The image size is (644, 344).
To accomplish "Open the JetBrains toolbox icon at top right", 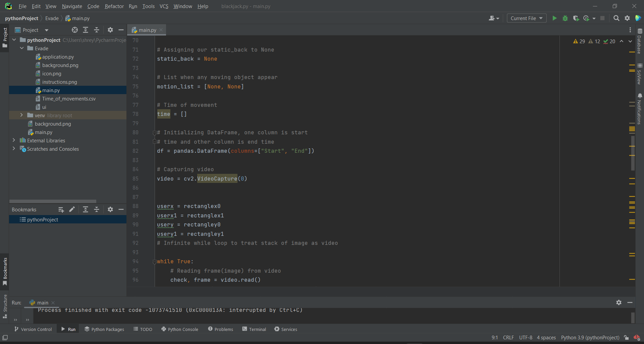I will pos(638,18).
